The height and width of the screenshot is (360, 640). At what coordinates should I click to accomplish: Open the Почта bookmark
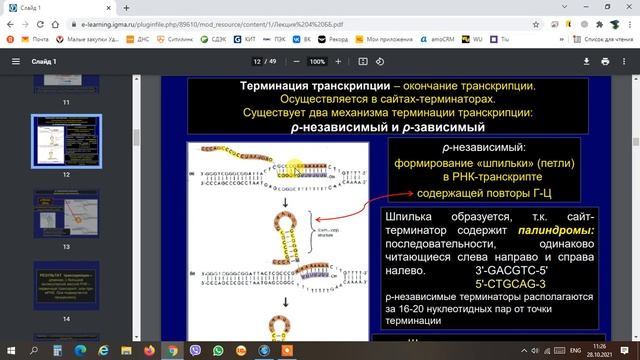(35, 39)
